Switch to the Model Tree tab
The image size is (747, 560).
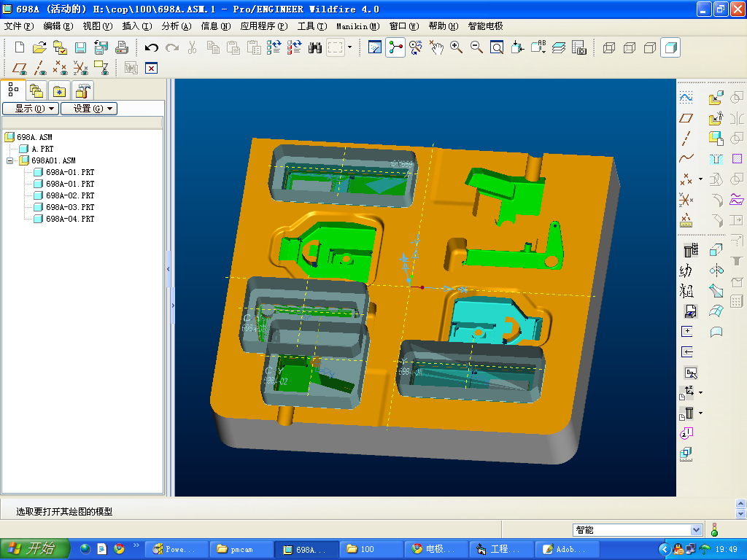point(13,90)
